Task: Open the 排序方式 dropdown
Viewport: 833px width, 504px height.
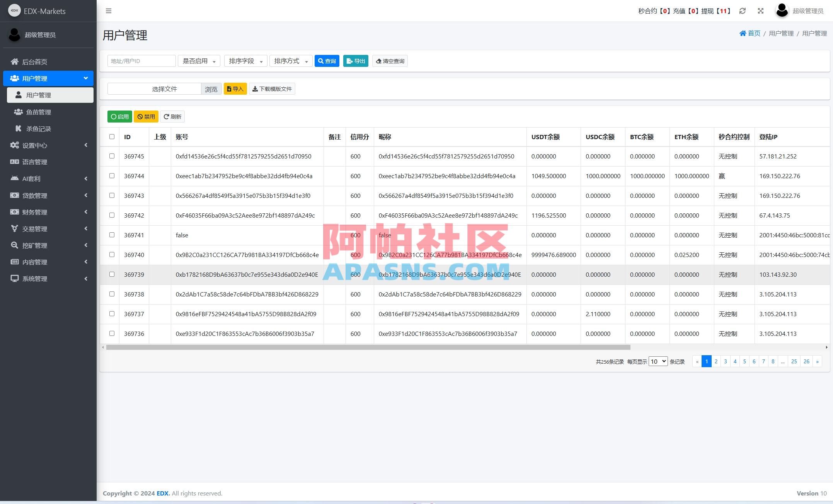Action: click(x=291, y=61)
